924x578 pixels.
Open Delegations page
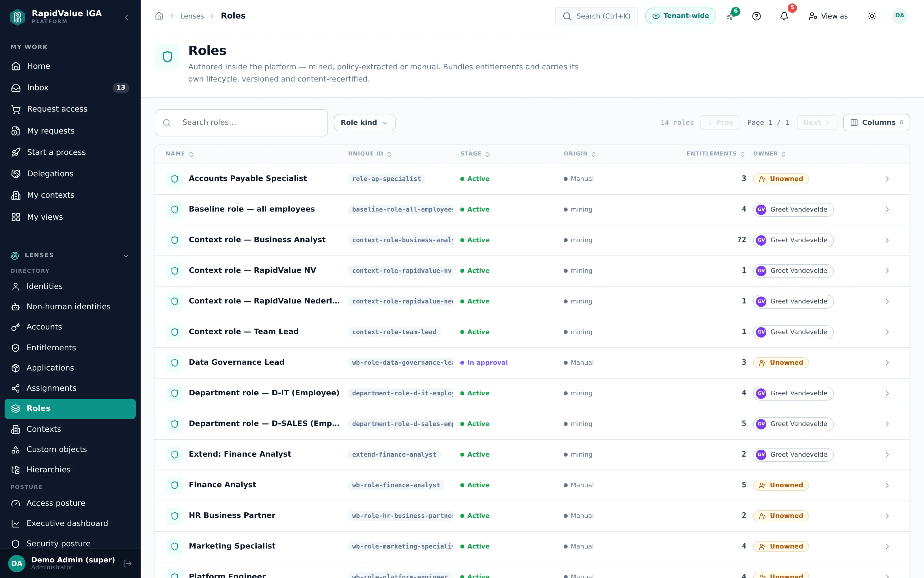click(x=70, y=174)
